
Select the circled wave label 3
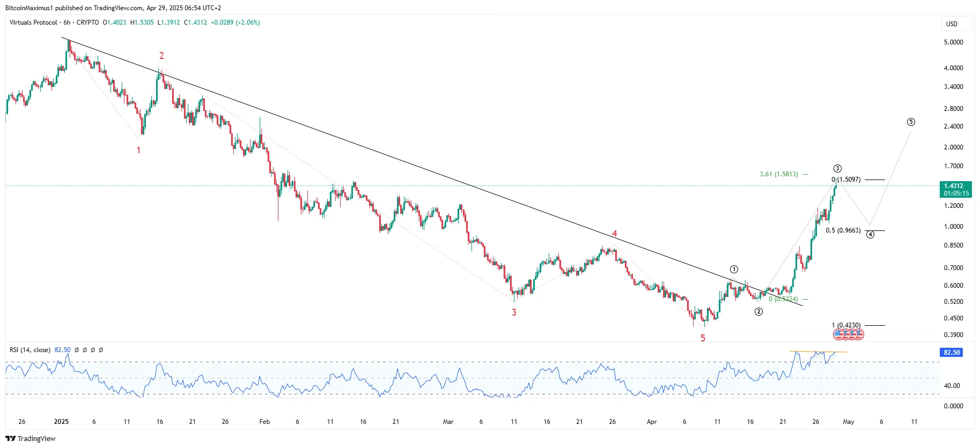(x=837, y=168)
